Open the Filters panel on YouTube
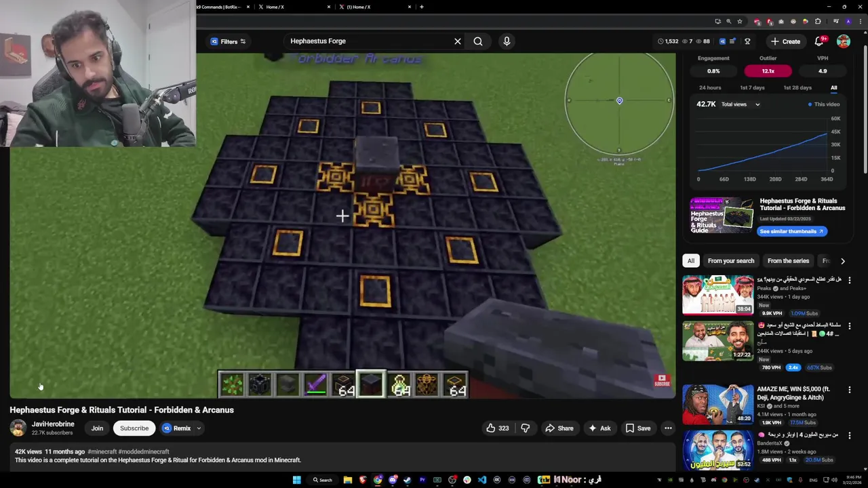The width and height of the screenshot is (868, 488). (229, 41)
